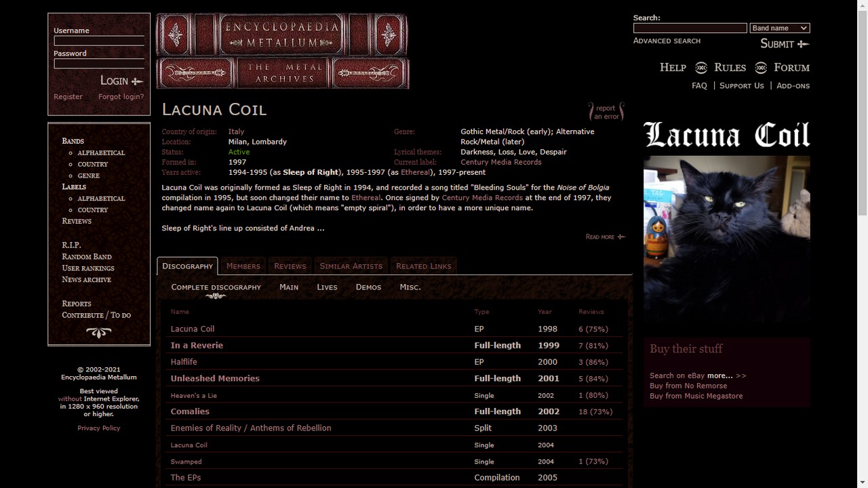Open the Rules page
868x488 pixels.
tap(730, 68)
